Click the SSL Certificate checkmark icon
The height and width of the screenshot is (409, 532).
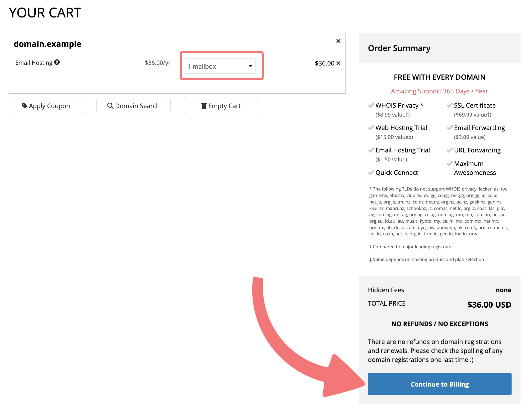(x=450, y=105)
